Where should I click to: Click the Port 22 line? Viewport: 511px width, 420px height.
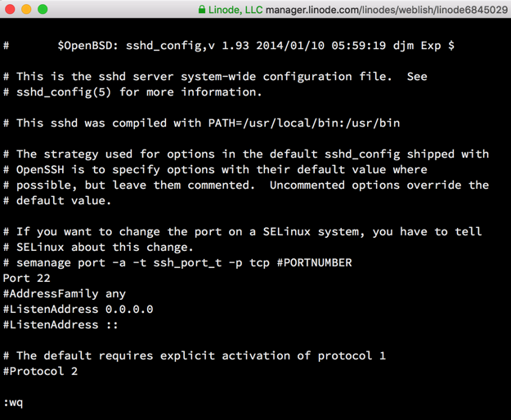[27, 278]
